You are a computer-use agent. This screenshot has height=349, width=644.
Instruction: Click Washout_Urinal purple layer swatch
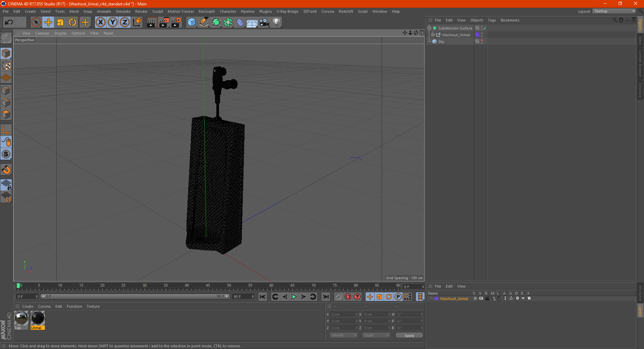pyautogui.click(x=477, y=35)
